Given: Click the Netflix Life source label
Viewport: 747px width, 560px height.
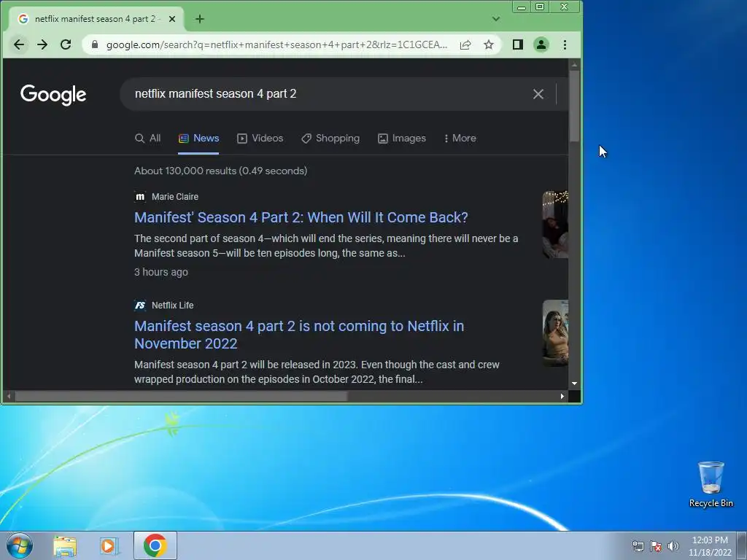Looking at the screenshot, I should click(172, 306).
